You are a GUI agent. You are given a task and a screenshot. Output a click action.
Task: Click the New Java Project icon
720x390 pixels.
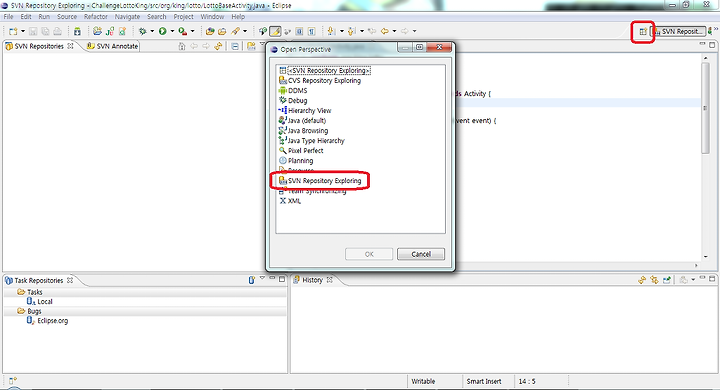[97, 31]
